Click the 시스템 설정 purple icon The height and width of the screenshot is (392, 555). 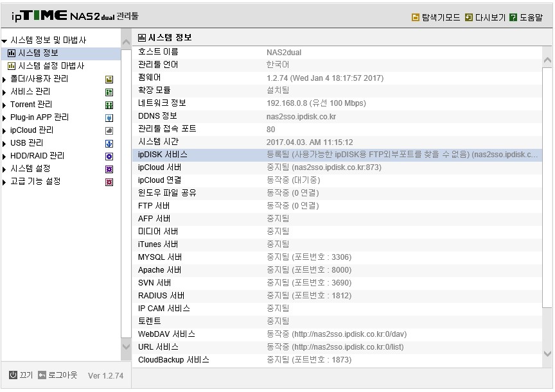click(x=109, y=169)
